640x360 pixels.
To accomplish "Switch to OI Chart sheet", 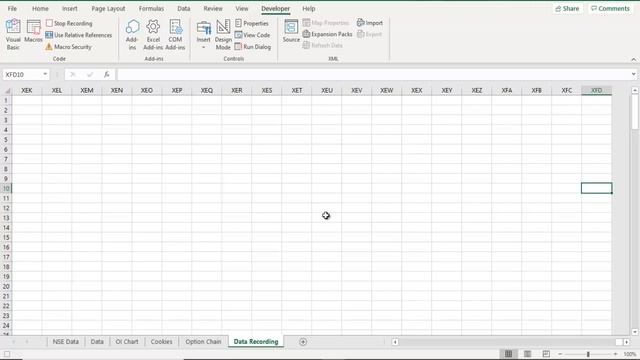I will tap(127, 342).
